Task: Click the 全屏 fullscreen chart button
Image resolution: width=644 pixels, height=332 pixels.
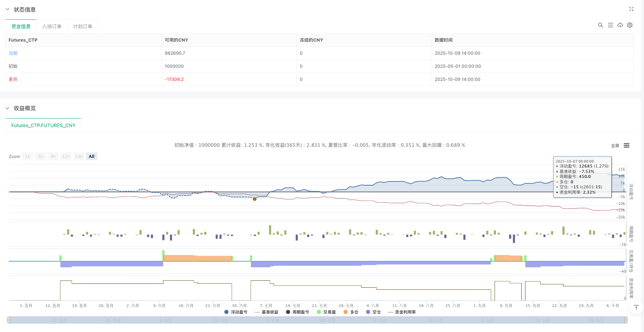Action: (x=615, y=146)
